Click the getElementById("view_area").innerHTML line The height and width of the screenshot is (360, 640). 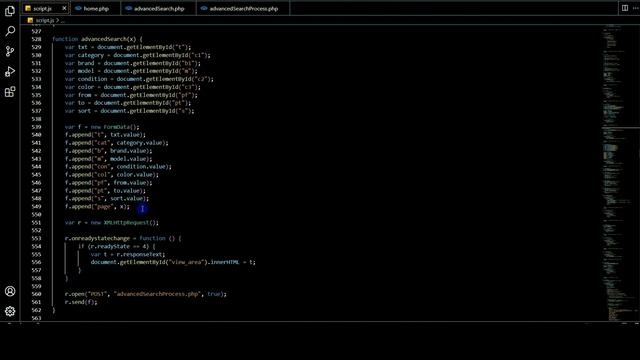(x=173, y=262)
